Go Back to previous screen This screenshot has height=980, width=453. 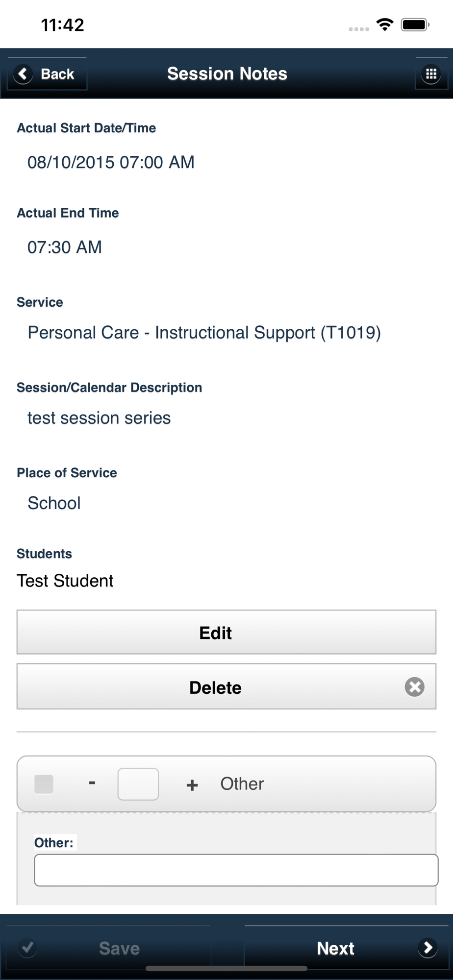tap(47, 74)
